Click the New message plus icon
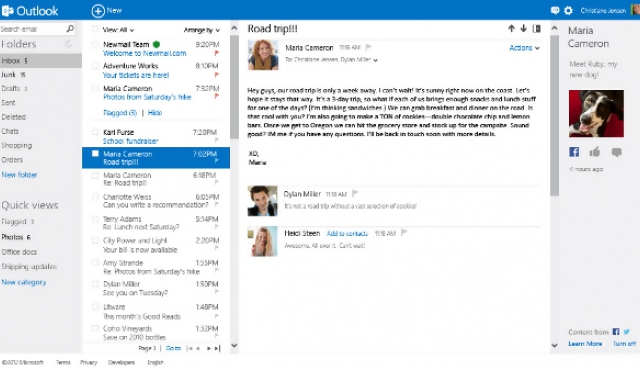Viewport: 640px width, 370px height. point(98,11)
